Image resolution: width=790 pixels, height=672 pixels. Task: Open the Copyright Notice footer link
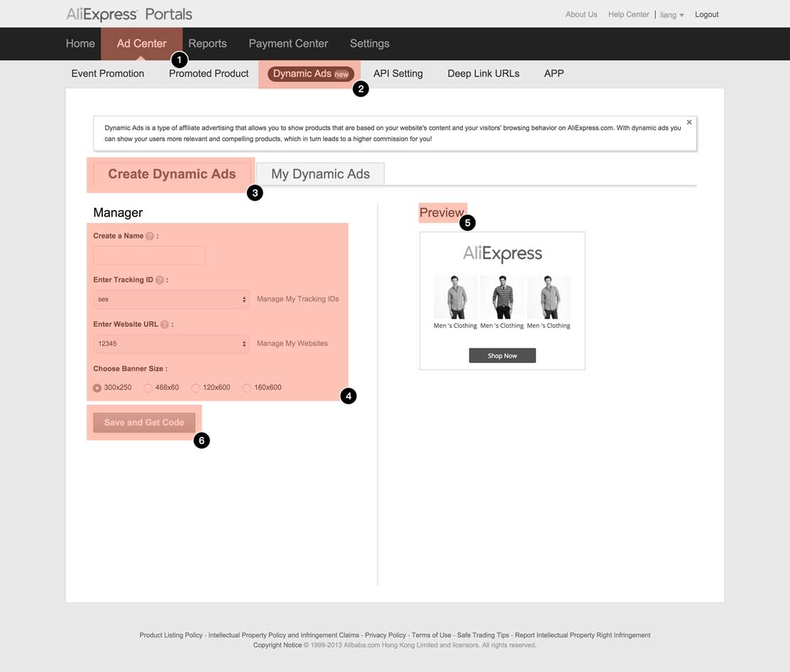tap(278, 645)
